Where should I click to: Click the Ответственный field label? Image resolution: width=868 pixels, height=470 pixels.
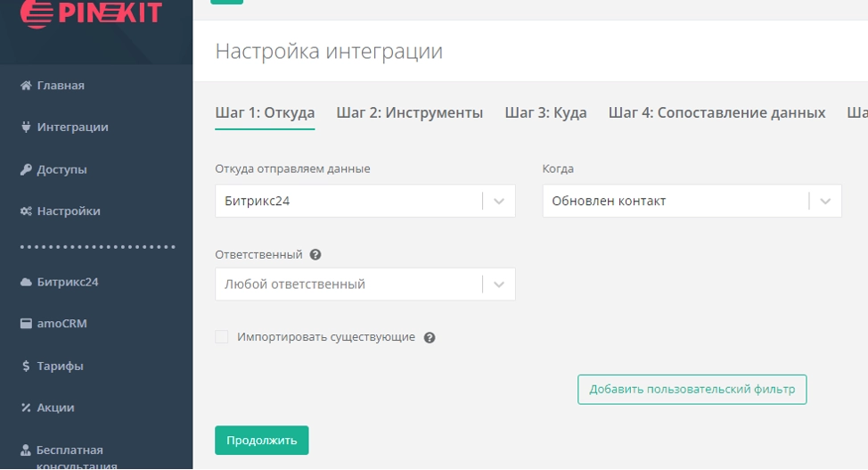258,255
